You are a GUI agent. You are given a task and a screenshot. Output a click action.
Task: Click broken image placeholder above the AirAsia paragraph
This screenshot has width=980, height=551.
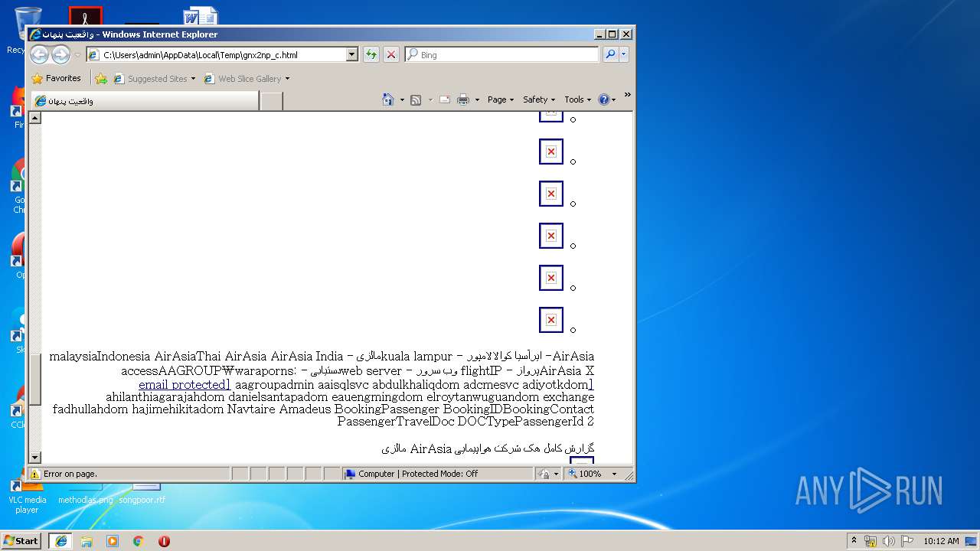551,320
